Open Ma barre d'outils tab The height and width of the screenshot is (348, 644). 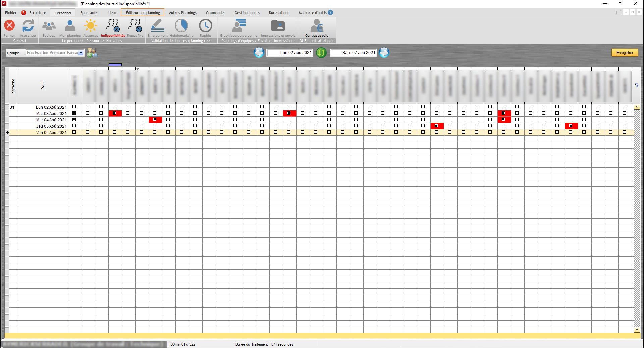(313, 13)
